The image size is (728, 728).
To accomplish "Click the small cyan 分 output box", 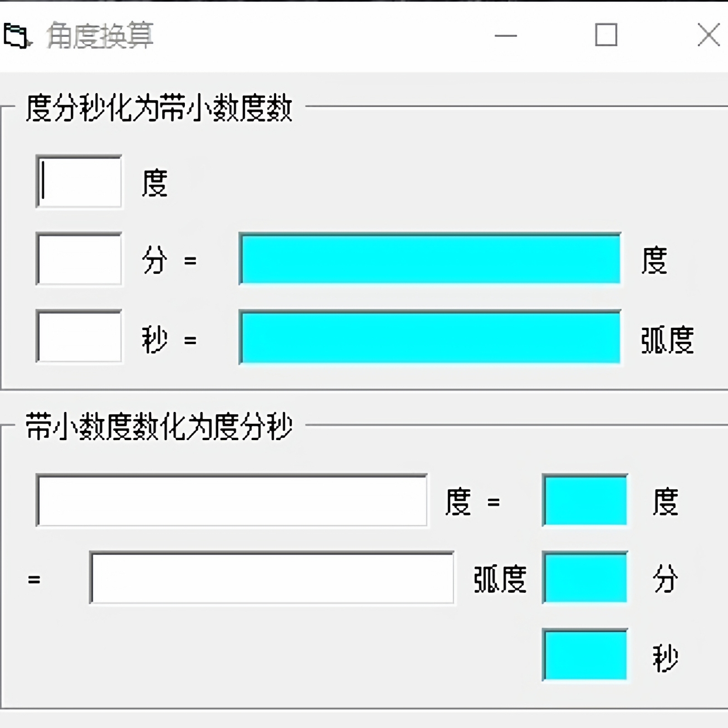I will 585,578.
